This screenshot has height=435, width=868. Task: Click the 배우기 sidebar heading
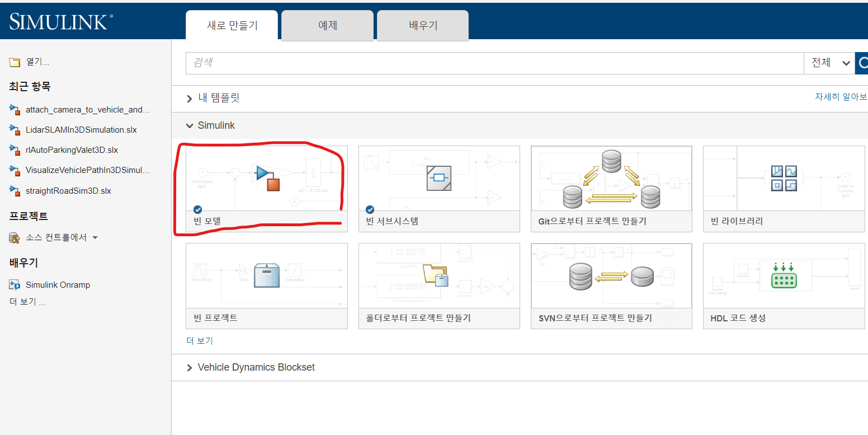[x=23, y=263]
